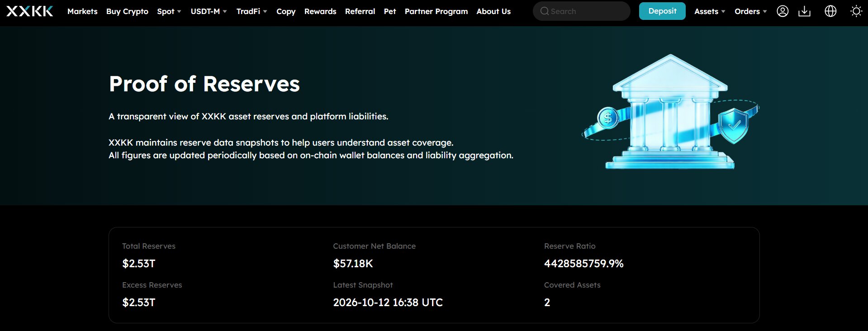Open the Rewards page
This screenshot has height=331, width=868.
(320, 11)
